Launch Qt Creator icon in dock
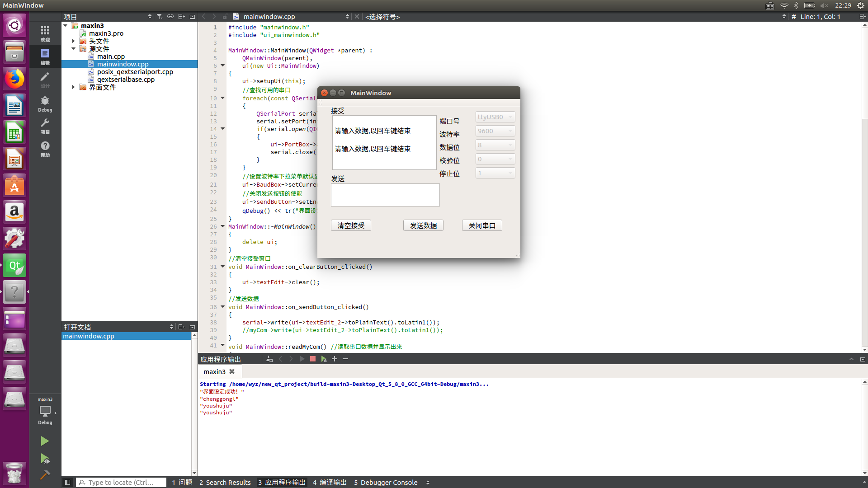The image size is (868, 488). coord(14,266)
